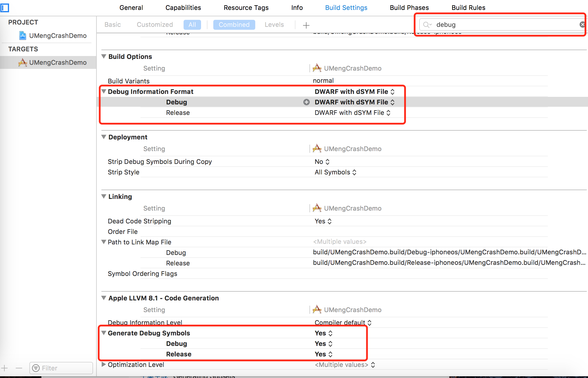This screenshot has height=378, width=588.
Task: Open the Optimization Level value dropdown
Action: point(345,365)
